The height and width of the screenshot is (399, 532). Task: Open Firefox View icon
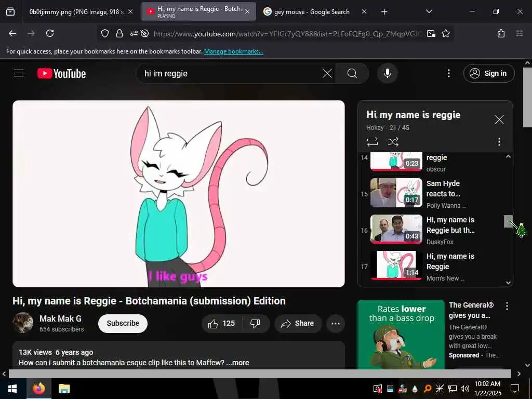pos(10,12)
